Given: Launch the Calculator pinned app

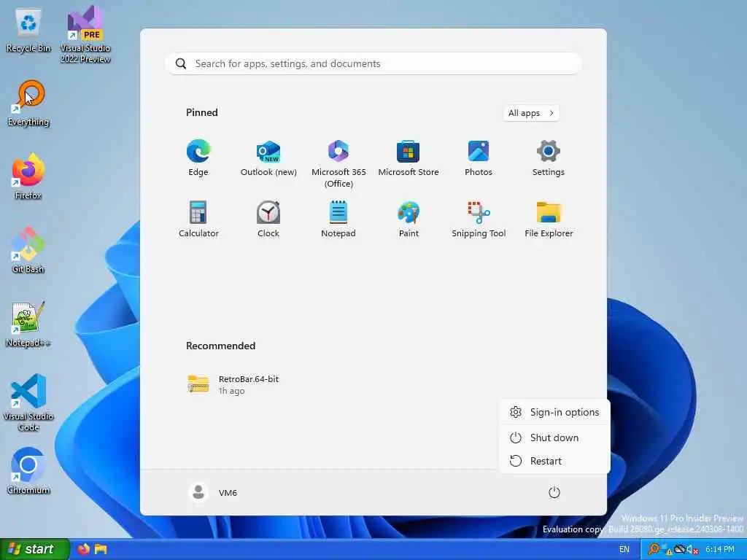Looking at the screenshot, I should click(x=198, y=219).
